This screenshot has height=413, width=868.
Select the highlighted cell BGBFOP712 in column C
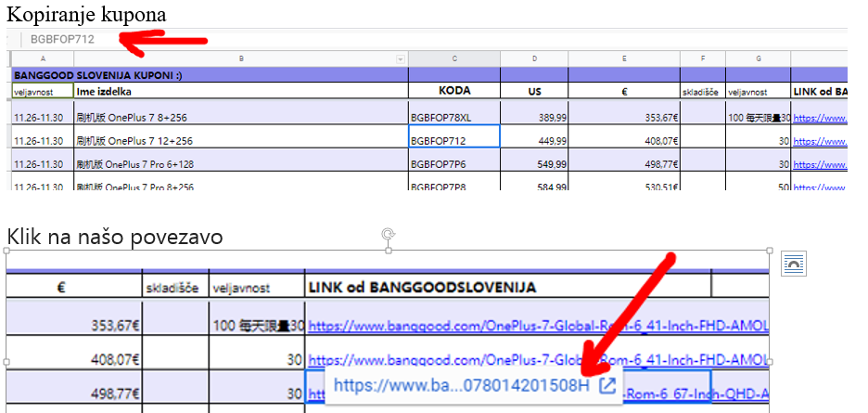[454, 136]
